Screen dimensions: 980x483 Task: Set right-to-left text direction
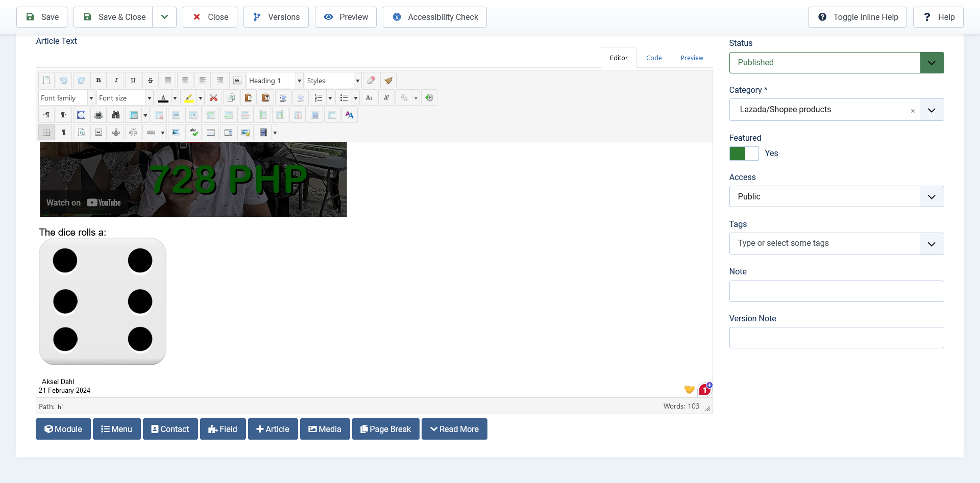pos(64,115)
